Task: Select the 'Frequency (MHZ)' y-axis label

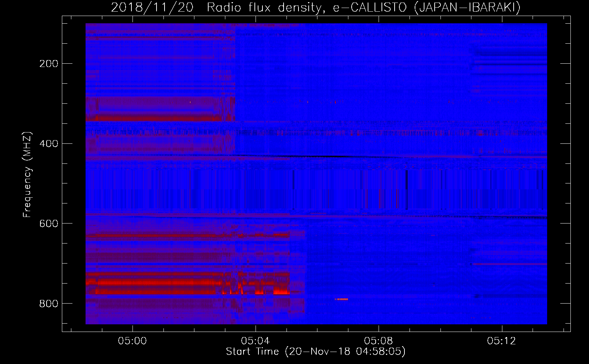Action: [27, 174]
